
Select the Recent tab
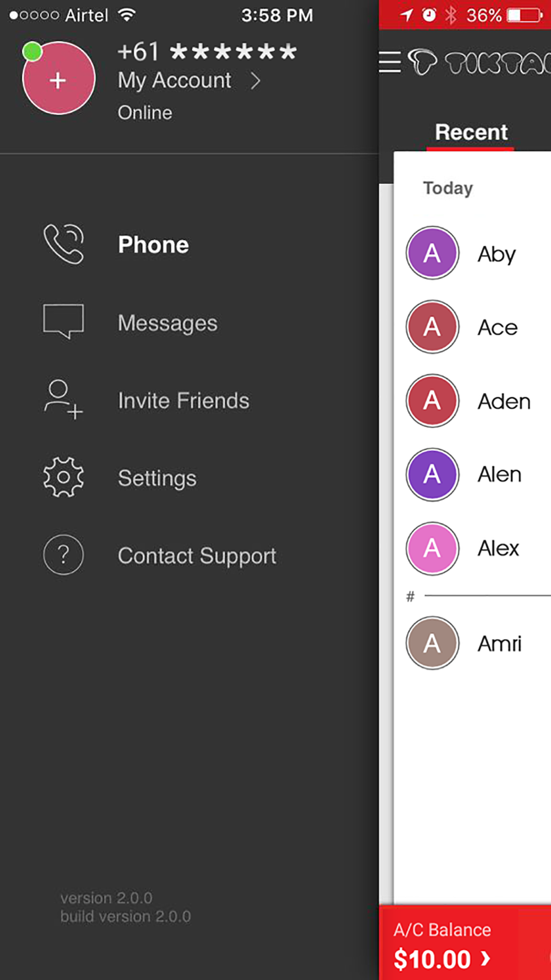coord(471,132)
